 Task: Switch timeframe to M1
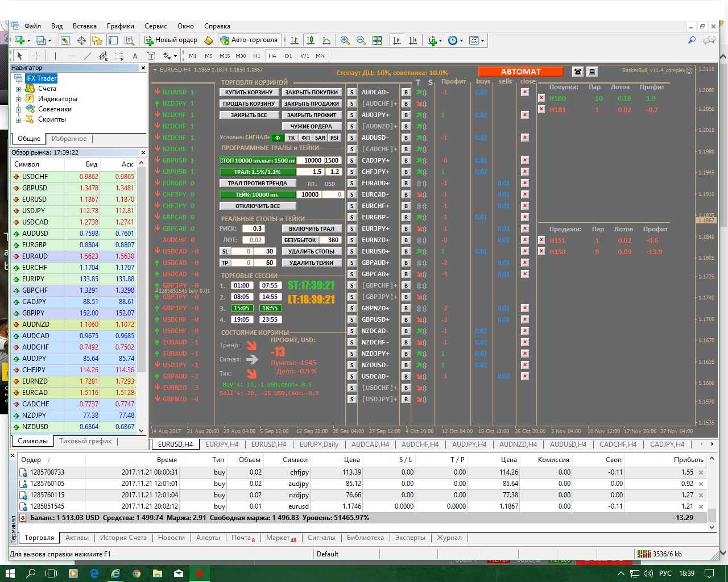click(193, 56)
